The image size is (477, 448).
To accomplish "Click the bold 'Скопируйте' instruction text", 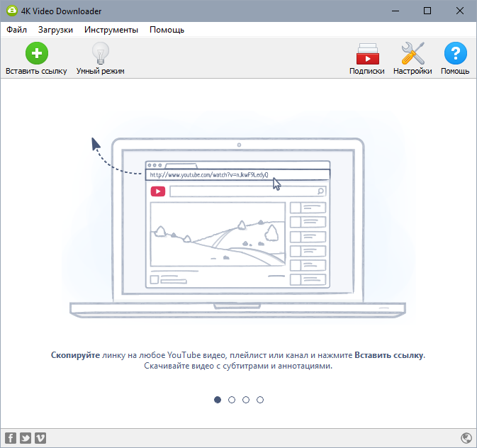I will [75, 355].
